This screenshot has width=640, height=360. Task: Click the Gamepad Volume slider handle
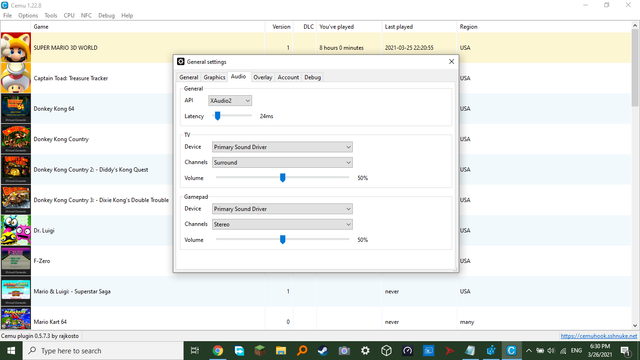coord(282,240)
